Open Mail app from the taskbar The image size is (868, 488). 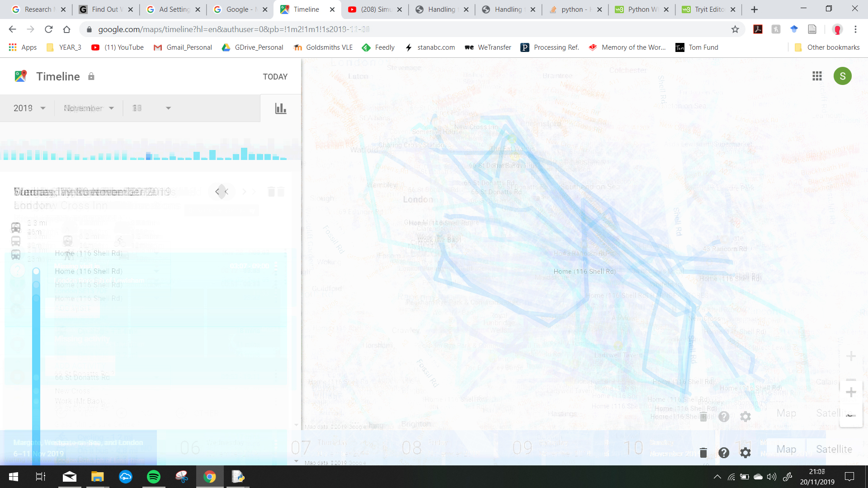click(x=70, y=477)
